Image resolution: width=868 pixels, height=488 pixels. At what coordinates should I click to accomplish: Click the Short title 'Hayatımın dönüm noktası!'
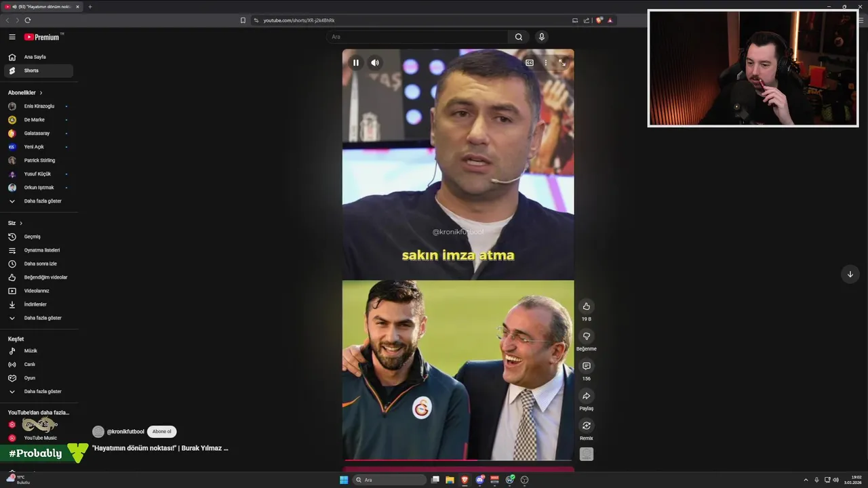pyautogui.click(x=160, y=448)
